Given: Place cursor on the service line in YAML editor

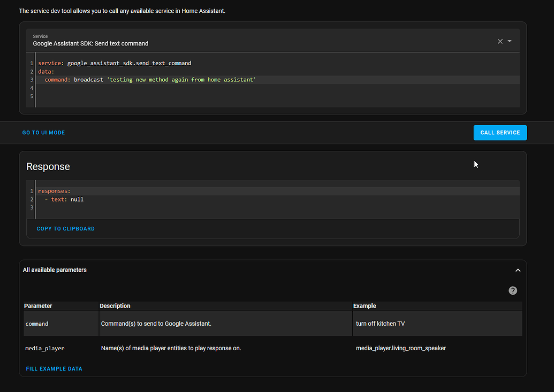Looking at the screenshot, I should coord(115,63).
